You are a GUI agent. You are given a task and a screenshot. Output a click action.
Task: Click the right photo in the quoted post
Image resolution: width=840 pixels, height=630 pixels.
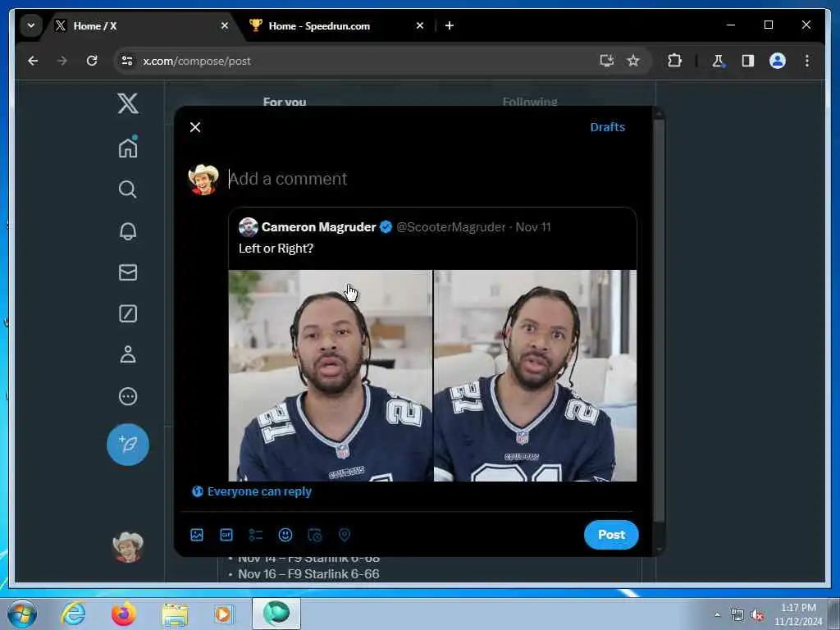(535, 376)
